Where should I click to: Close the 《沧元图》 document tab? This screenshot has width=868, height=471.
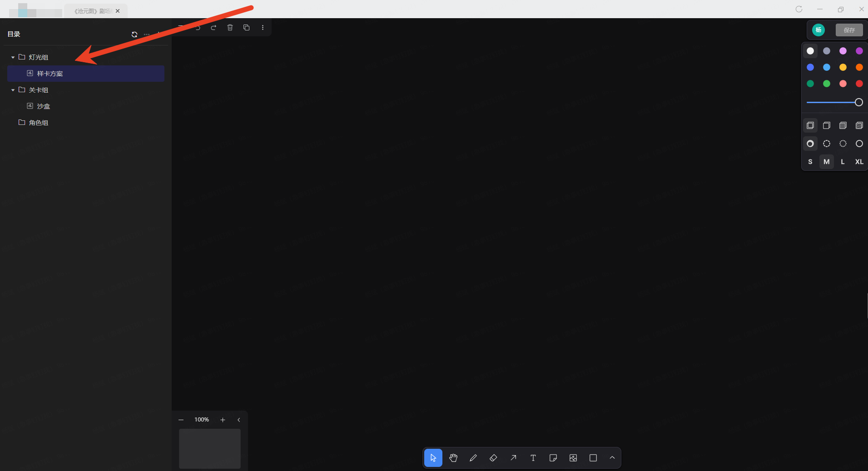(118, 11)
